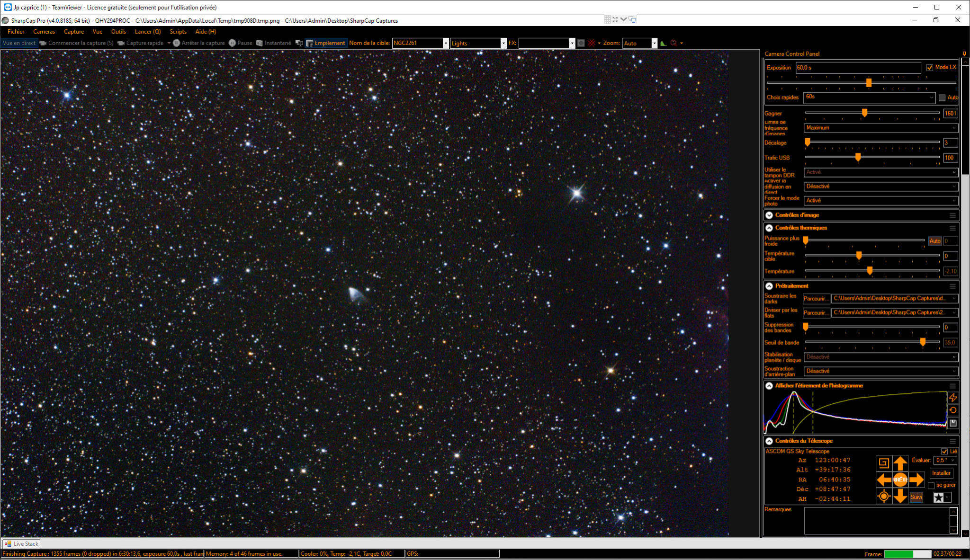The image size is (970, 560).
Task: Click Commencer la capture (S)
Action: (77, 43)
